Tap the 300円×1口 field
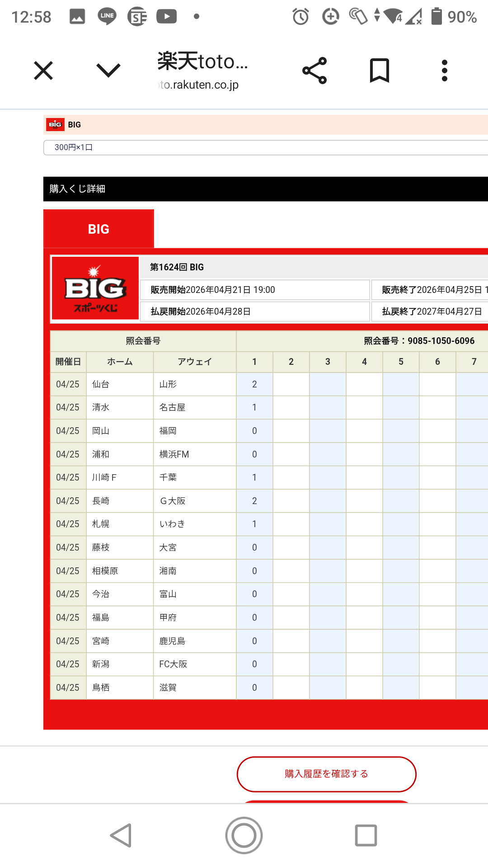 266,147
